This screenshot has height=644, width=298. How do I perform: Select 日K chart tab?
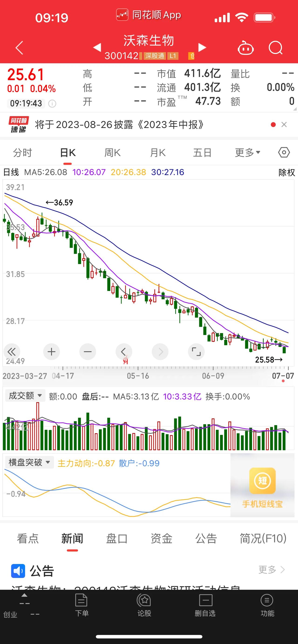click(x=68, y=153)
